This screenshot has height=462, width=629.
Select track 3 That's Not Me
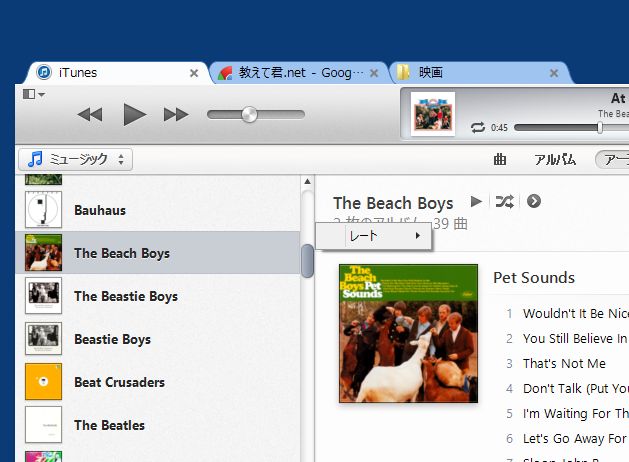[566, 363]
